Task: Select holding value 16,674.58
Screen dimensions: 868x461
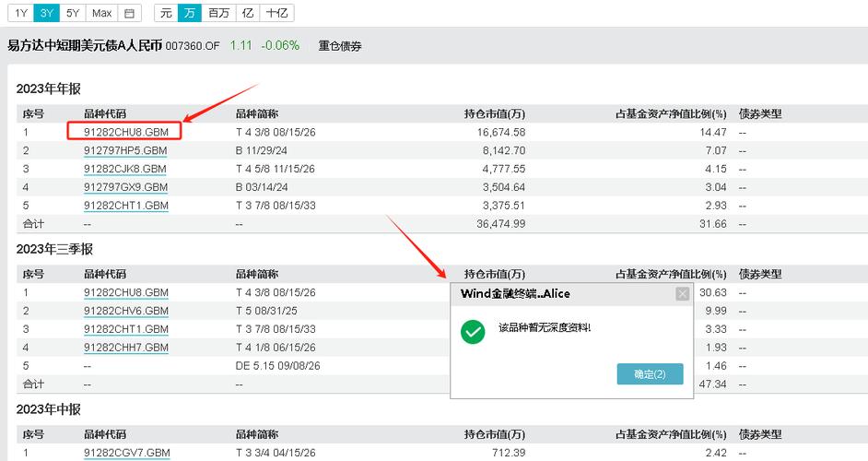Action: pos(501,132)
